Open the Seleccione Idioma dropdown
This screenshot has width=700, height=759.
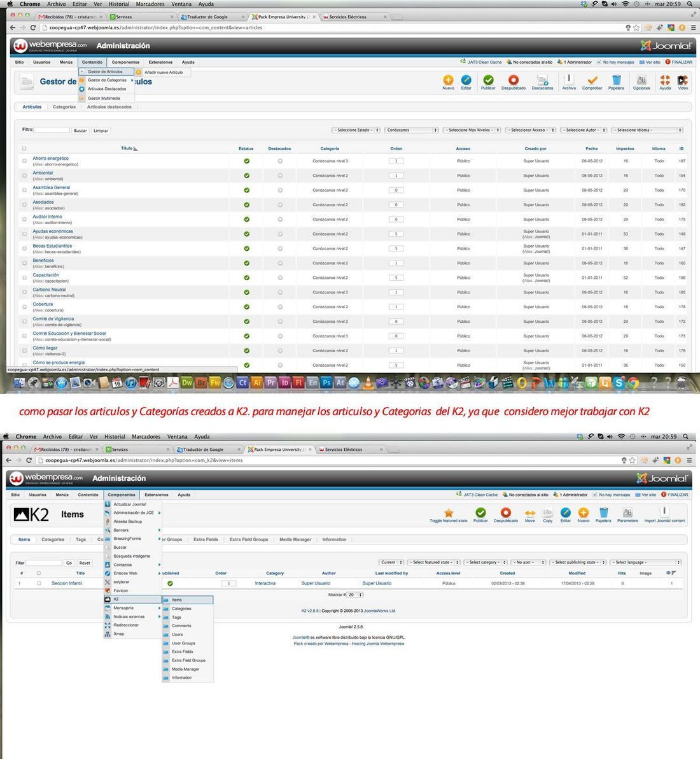click(x=647, y=130)
